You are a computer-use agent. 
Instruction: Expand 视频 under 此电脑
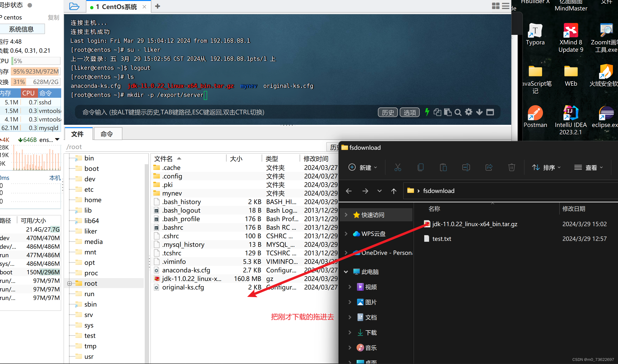click(x=350, y=287)
